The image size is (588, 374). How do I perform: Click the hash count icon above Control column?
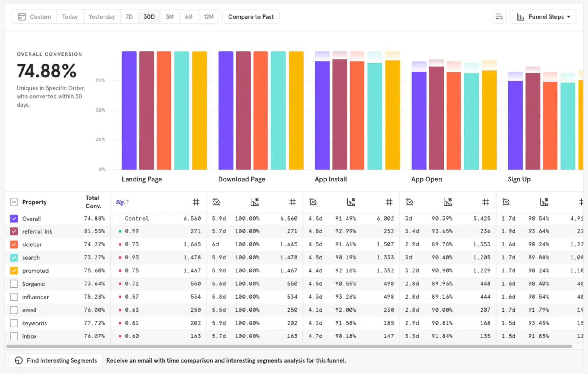click(196, 202)
